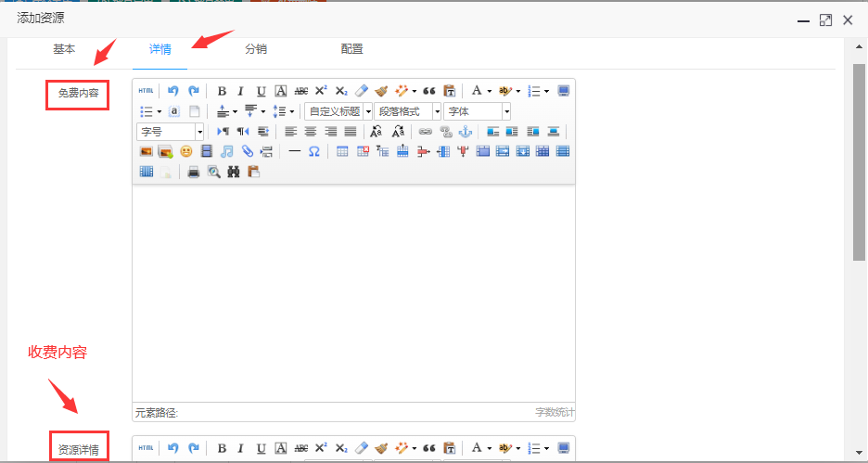The height and width of the screenshot is (463, 868).
Task: Open the 字号 font size combo box
Action: [x=171, y=132]
